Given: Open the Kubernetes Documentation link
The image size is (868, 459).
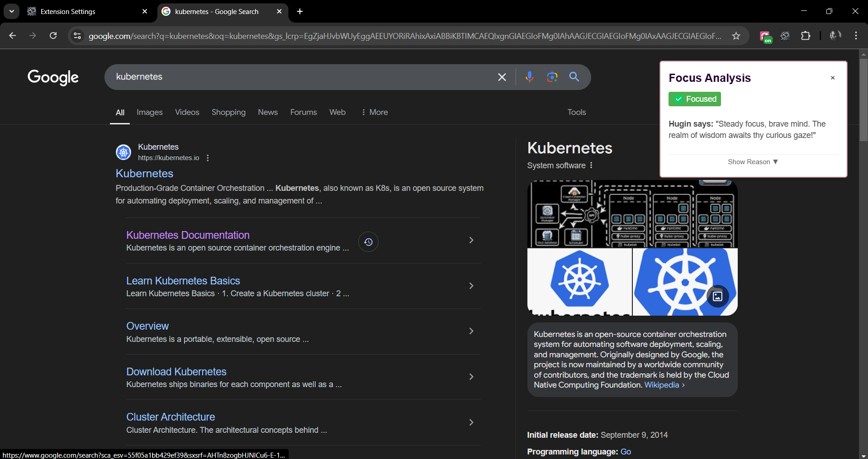Looking at the screenshot, I should (x=188, y=235).
